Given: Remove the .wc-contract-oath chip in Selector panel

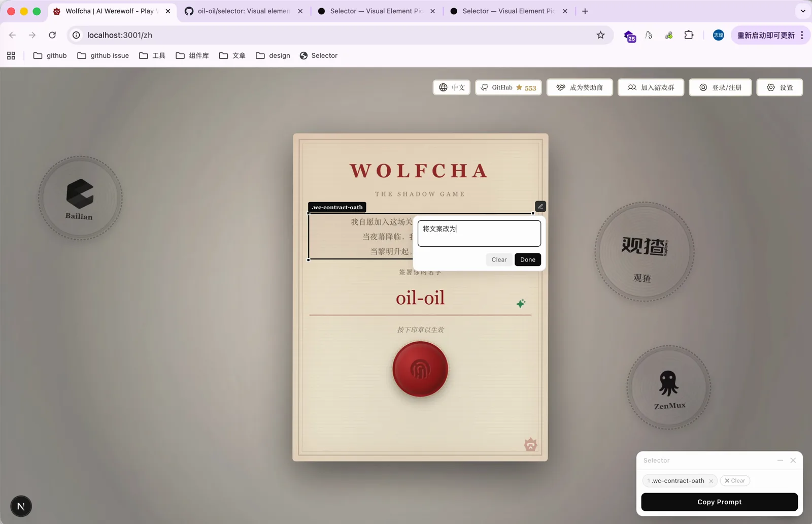Looking at the screenshot, I should point(711,481).
